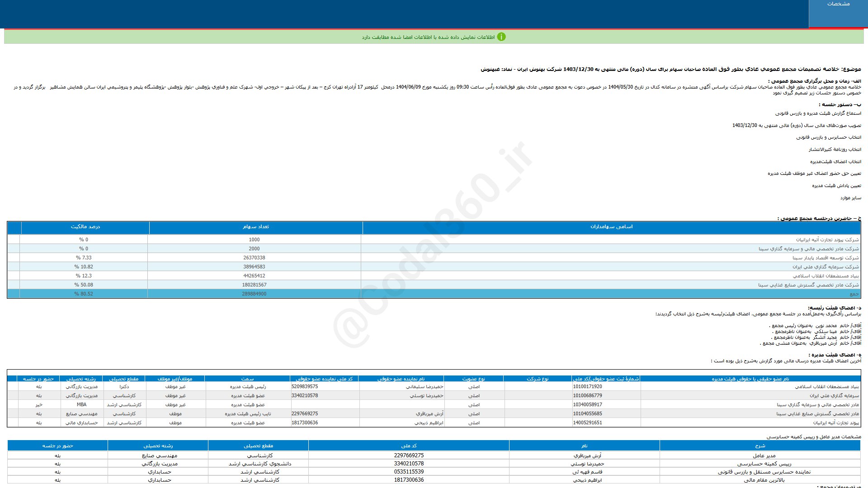This screenshot has width=868, height=488.
Task: Click the 50.08 percent ownership cell
Action: pos(84,285)
